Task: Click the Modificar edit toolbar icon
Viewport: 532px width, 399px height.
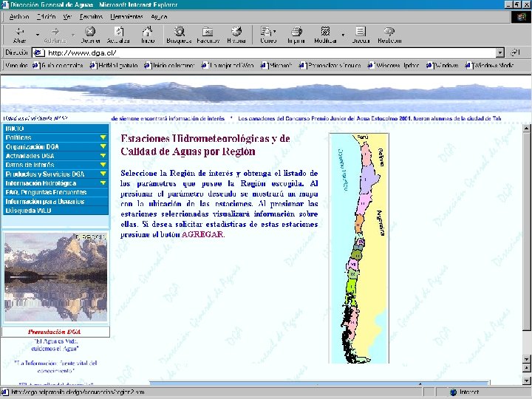Action: coord(325,32)
